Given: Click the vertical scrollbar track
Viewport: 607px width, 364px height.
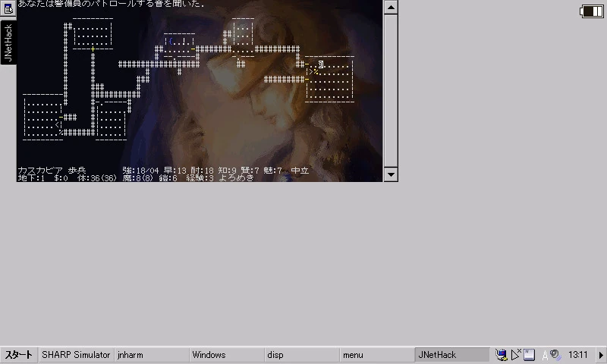Looking at the screenshot, I should [391, 91].
